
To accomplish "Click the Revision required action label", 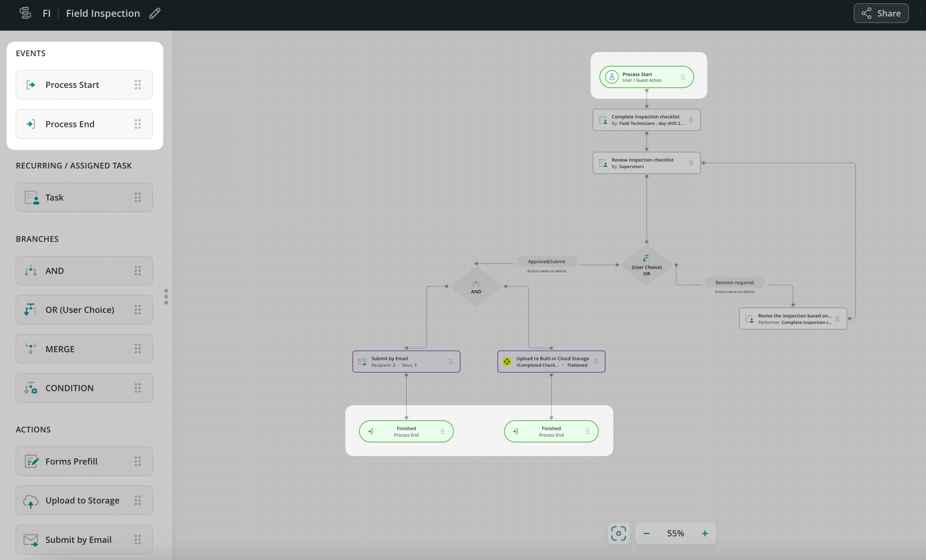I will 734,283.
